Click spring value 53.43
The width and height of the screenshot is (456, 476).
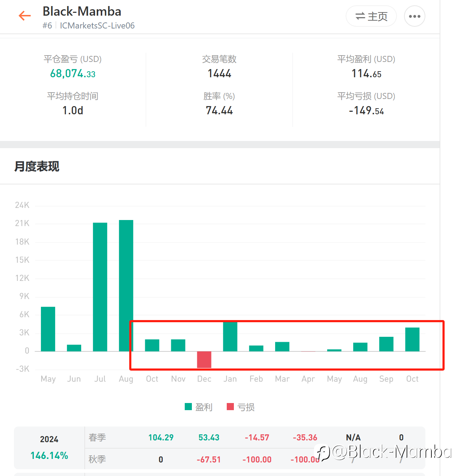[209, 438]
